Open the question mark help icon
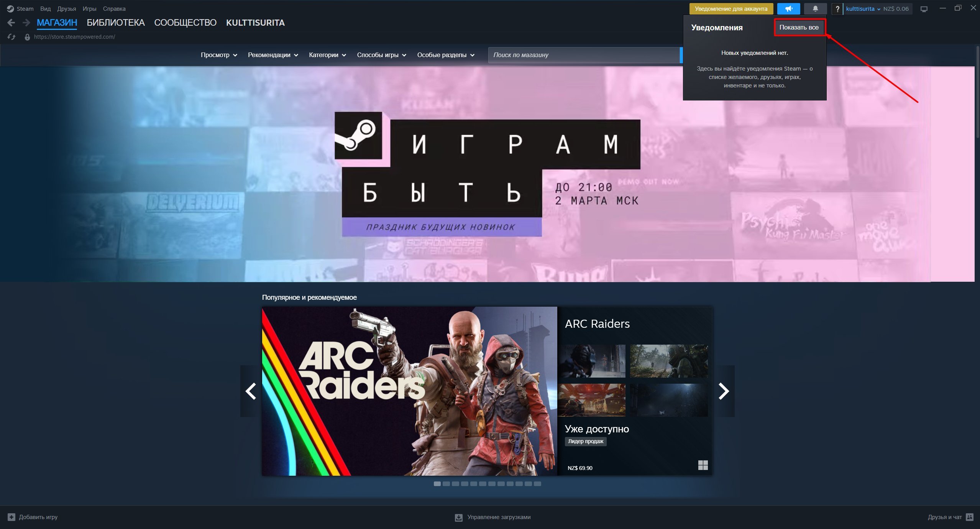The height and width of the screenshot is (529, 980). tap(837, 9)
